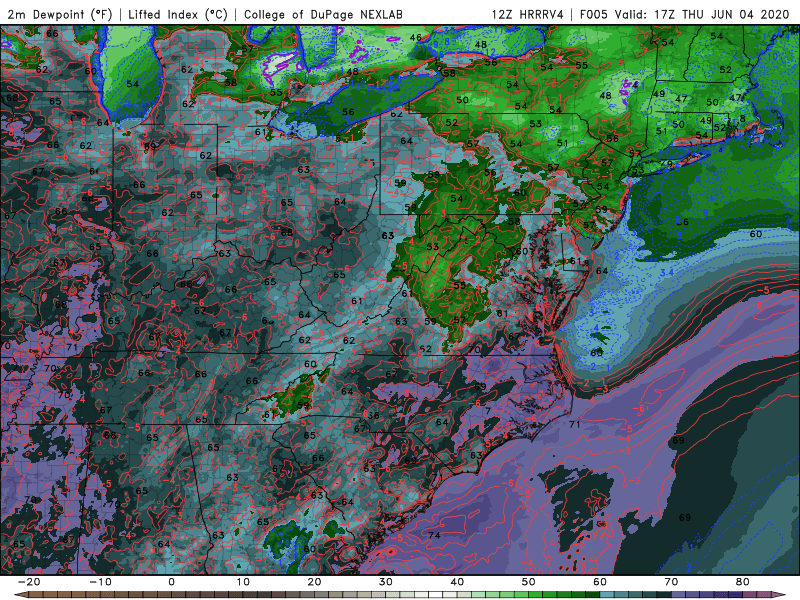
Task: Click the '46' dewpoint value on the map
Action: (x=415, y=37)
